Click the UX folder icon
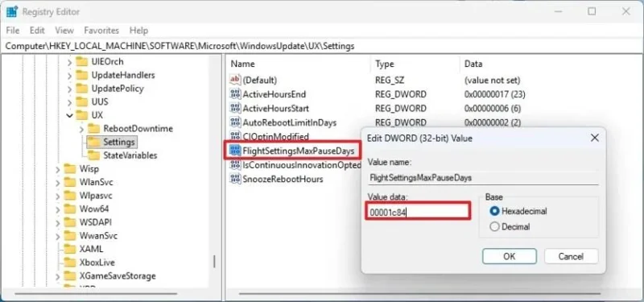 (82, 115)
